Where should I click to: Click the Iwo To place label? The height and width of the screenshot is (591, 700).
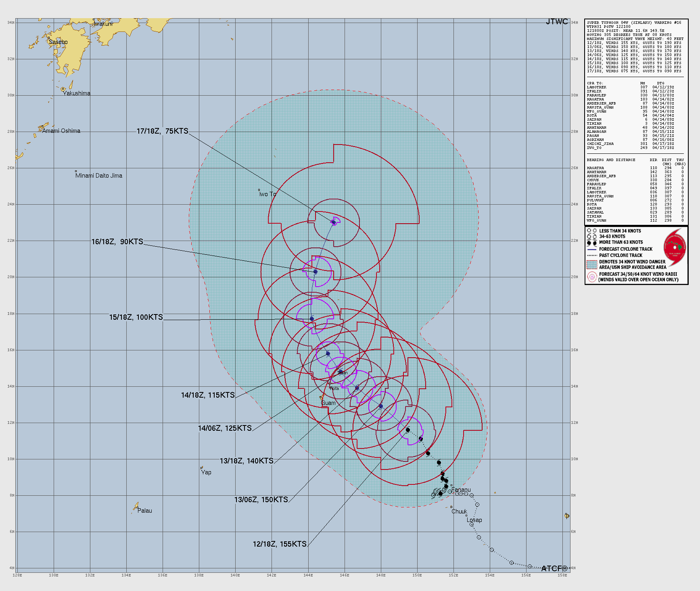point(267,194)
